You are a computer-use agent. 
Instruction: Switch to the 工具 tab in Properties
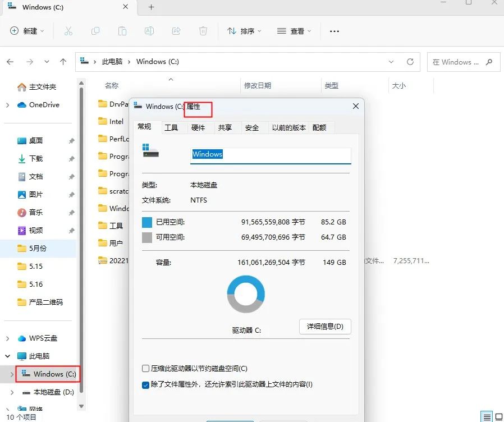coord(172,127)
